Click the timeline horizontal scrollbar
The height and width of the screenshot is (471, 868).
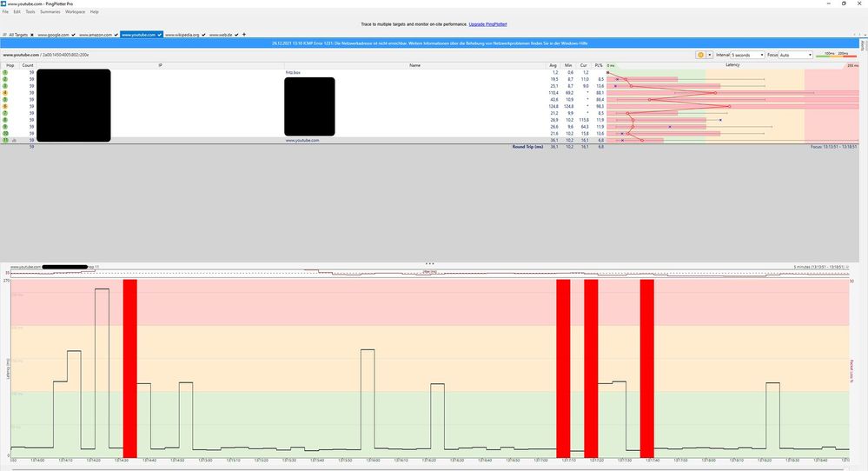429,468
